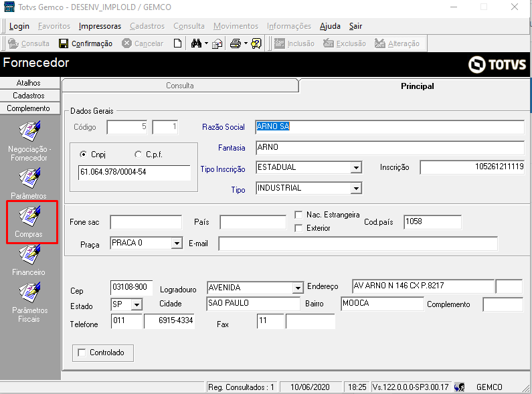This screenshot has width=532, height=394.
Task: Select the Cnpj radio button
Action: [83, 155]
